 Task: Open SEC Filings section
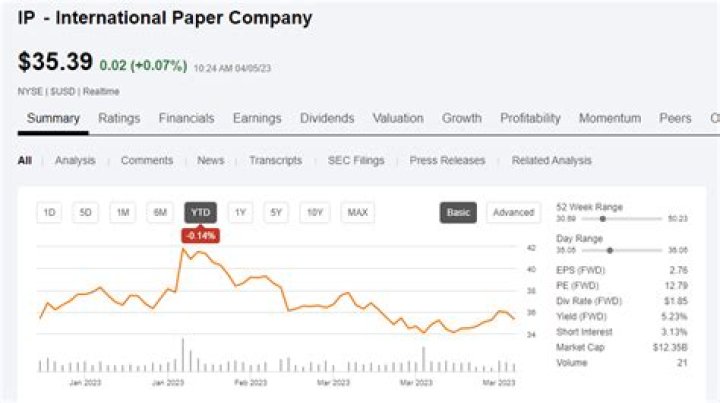[355, 160]
